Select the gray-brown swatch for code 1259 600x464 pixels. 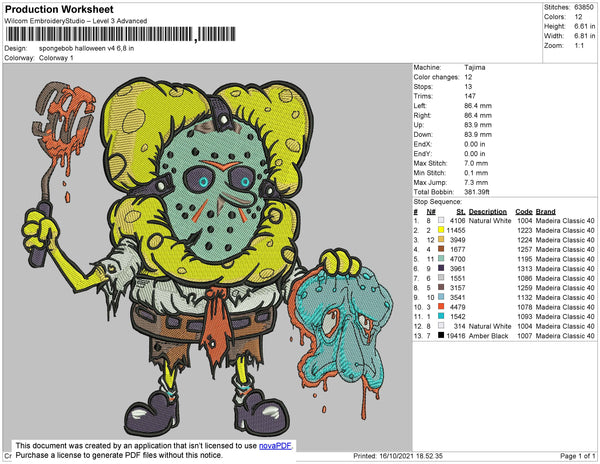pos(441,288)
